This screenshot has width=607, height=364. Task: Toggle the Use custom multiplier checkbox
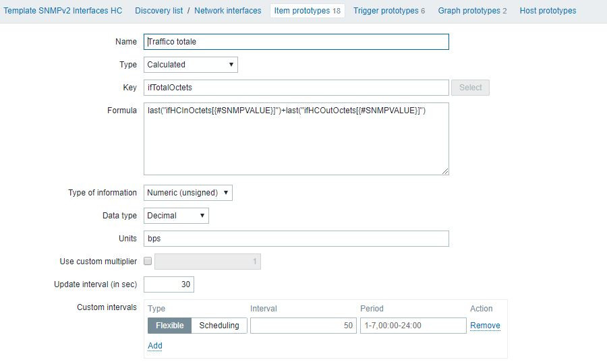click(148, 262)
